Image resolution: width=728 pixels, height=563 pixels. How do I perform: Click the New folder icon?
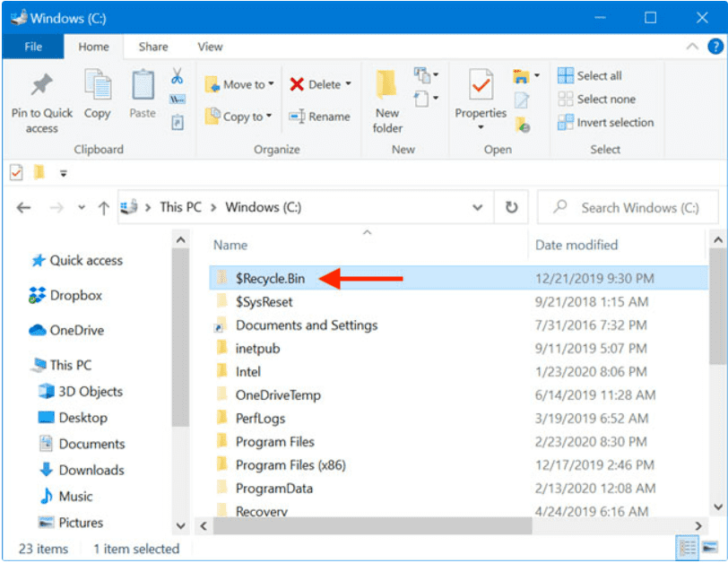pos(386,84)
